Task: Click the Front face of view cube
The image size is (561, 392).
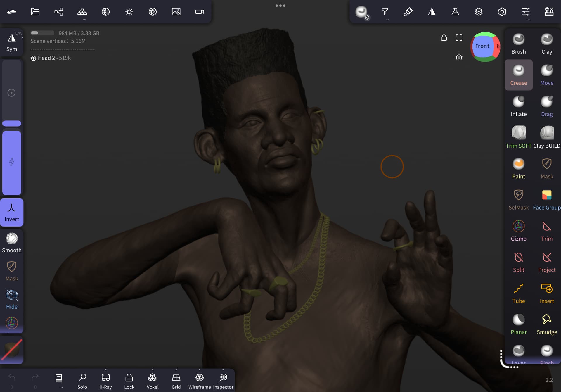Action: point(482,46)
